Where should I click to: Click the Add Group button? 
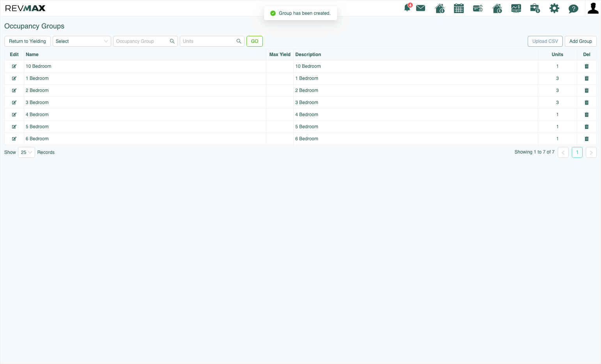[580, 41]
